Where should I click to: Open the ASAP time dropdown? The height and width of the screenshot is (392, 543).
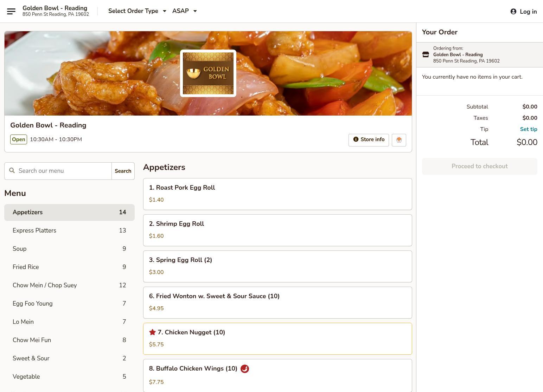click(x=185, y=11)
